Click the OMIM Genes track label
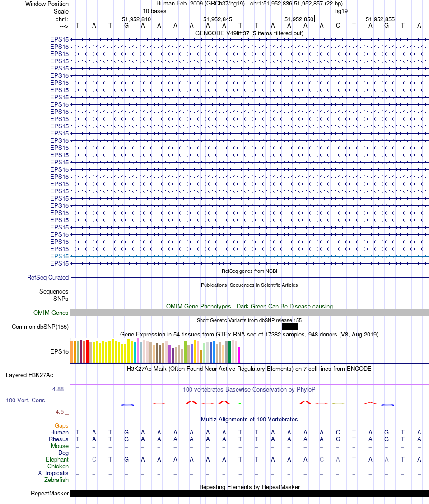Viewport: 429px width, 504px height. pos(51,313)
